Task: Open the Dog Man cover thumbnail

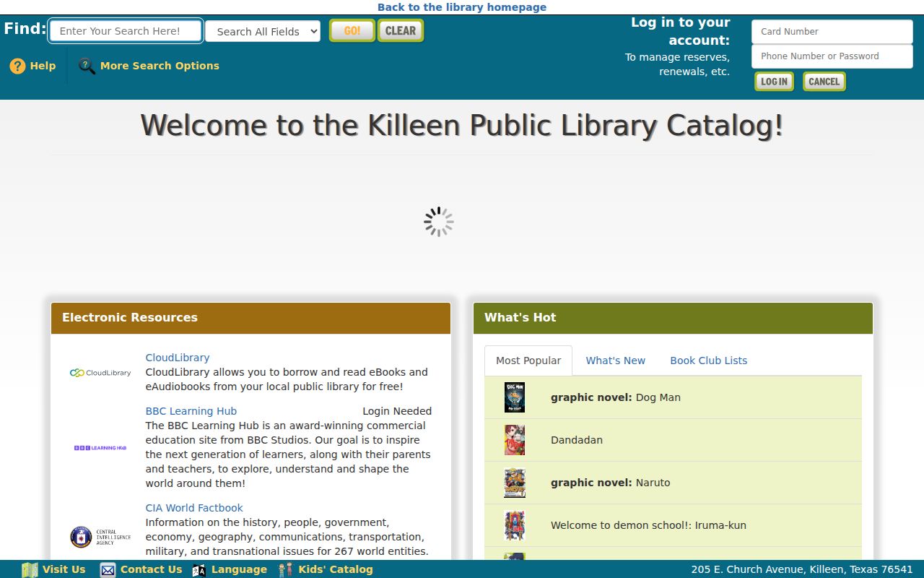Action: (515, 397)
